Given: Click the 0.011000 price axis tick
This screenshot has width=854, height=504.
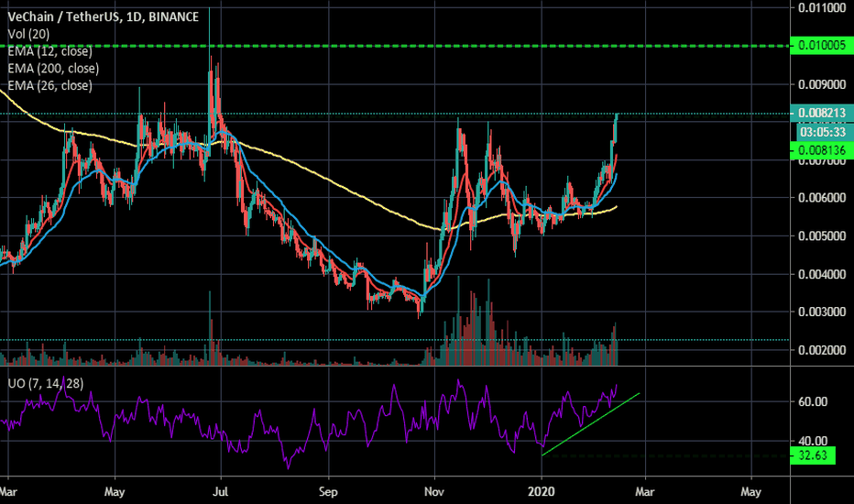Looking at the screenshot, I should 822,8.
